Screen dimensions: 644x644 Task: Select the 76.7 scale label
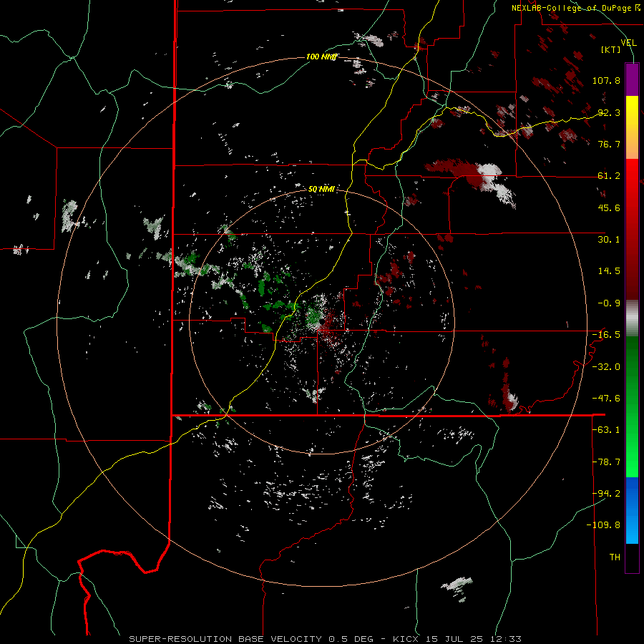click(609, 144)
